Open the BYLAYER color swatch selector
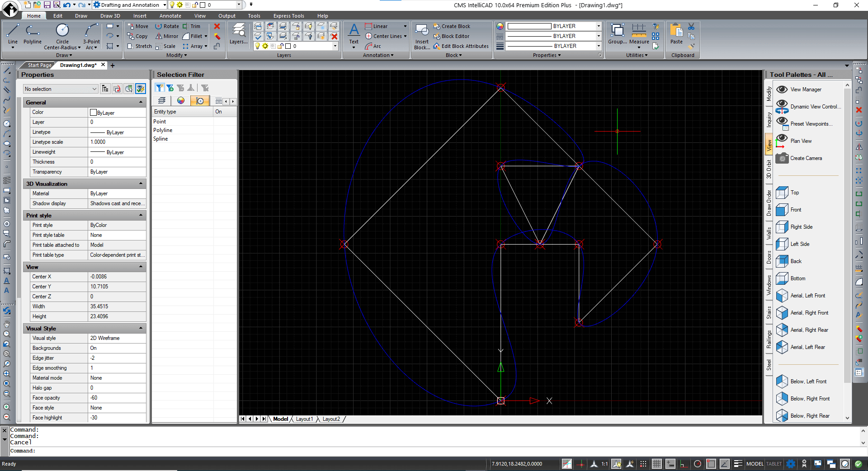This screenshot has height=471, width=868. point(554,26)
